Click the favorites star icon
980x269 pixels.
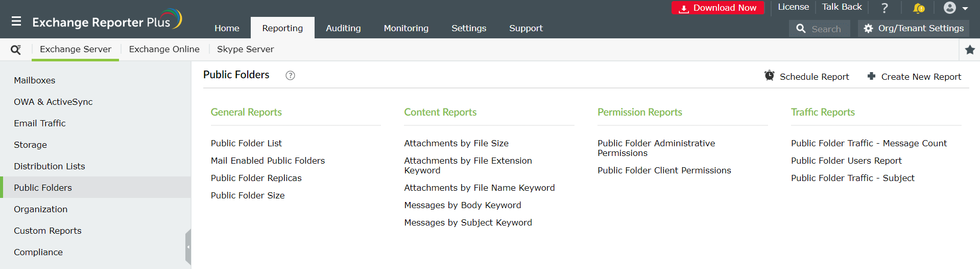pos(970,50)
